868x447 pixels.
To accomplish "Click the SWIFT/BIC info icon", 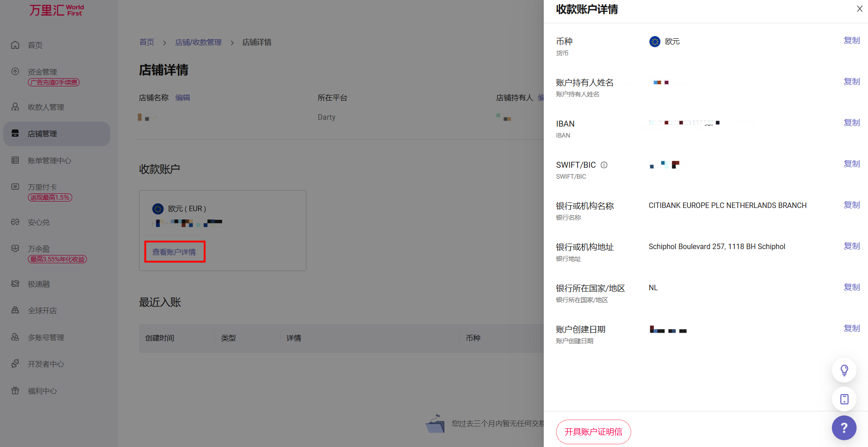I will tap(604, 165).
